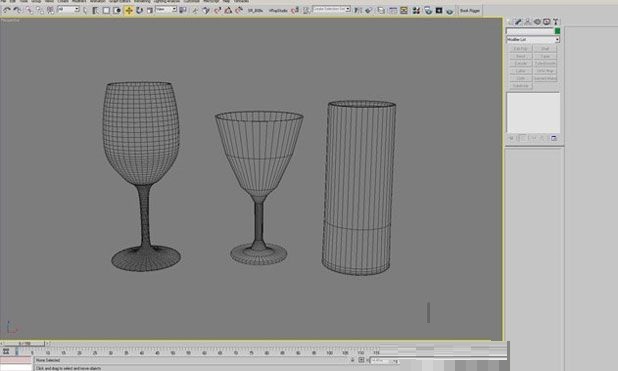The image size is (618, 371).
Task: Open the Reference Coordinate System dropdown
Action: click(x=166, y=9)
